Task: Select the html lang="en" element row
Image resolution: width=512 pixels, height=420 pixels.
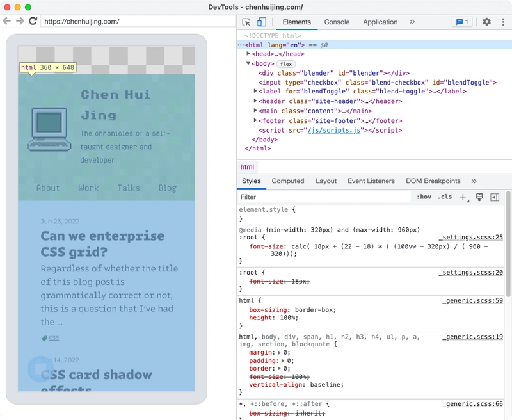Action: coord(374,45)
